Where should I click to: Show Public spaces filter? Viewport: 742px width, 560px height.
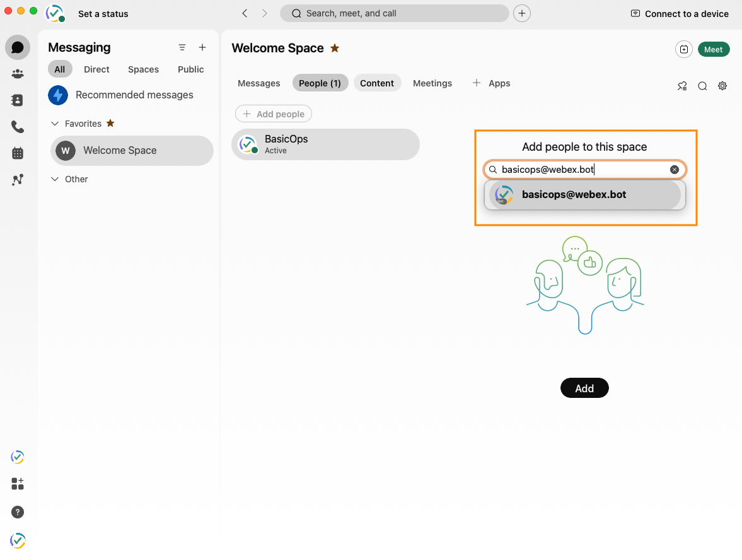pos(190,69)
